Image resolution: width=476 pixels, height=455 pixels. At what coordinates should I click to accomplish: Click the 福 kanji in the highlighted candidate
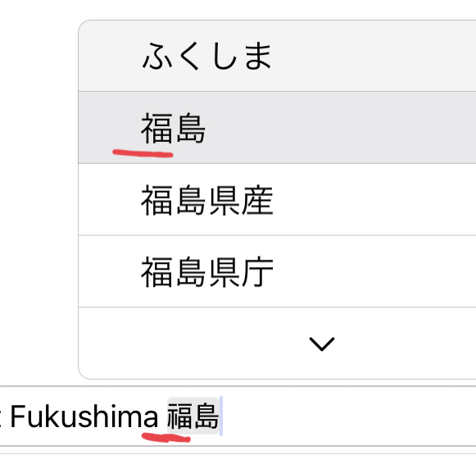click(156, 128)
